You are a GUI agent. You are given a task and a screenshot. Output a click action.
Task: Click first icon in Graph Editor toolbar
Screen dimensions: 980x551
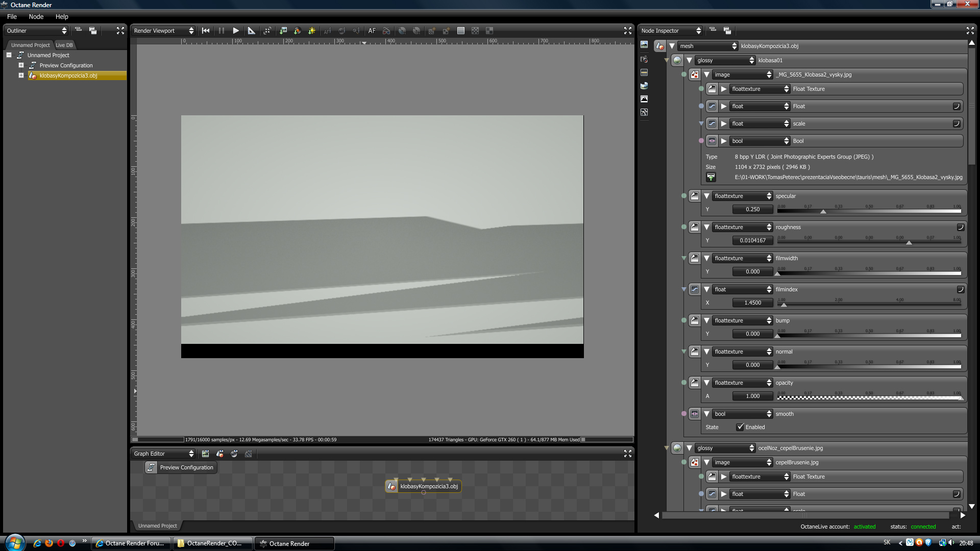point(206,454)
